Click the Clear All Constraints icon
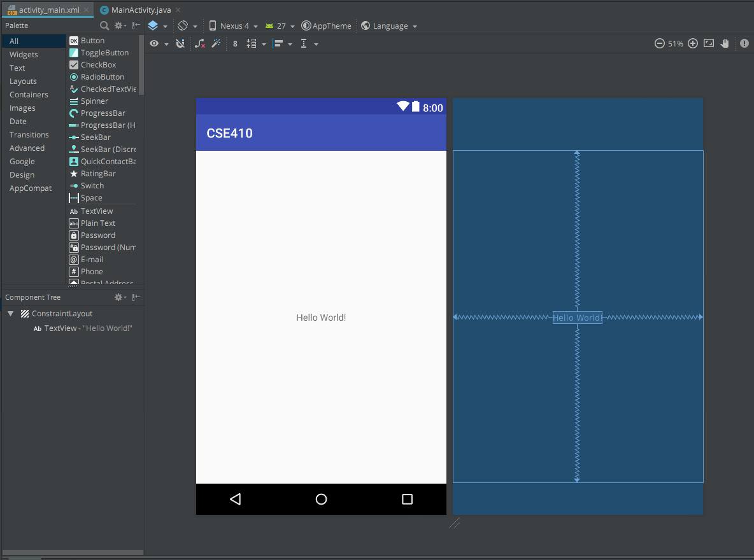Screen dimensions: 754x560 point(200,43)
